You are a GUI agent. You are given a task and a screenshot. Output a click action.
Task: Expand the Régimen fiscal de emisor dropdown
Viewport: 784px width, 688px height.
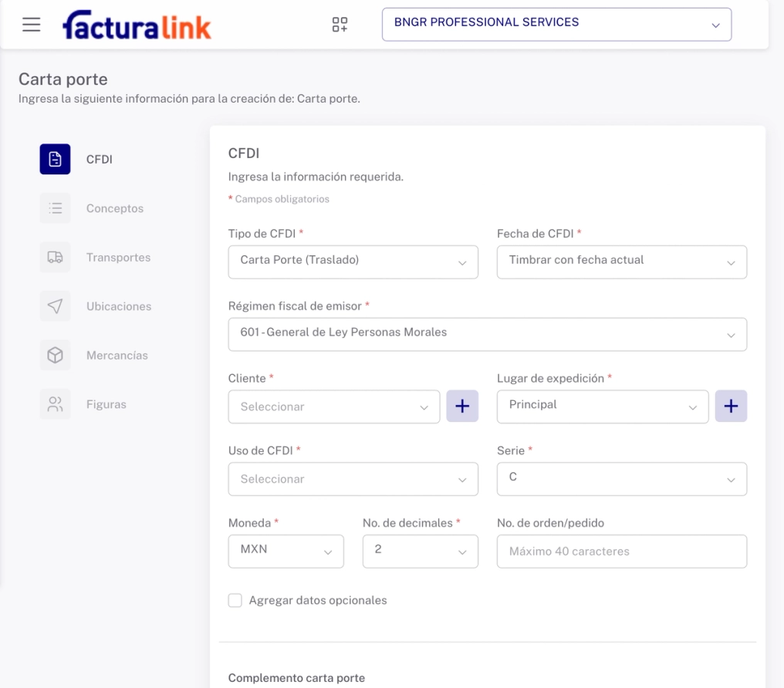(x=487, y=334)
